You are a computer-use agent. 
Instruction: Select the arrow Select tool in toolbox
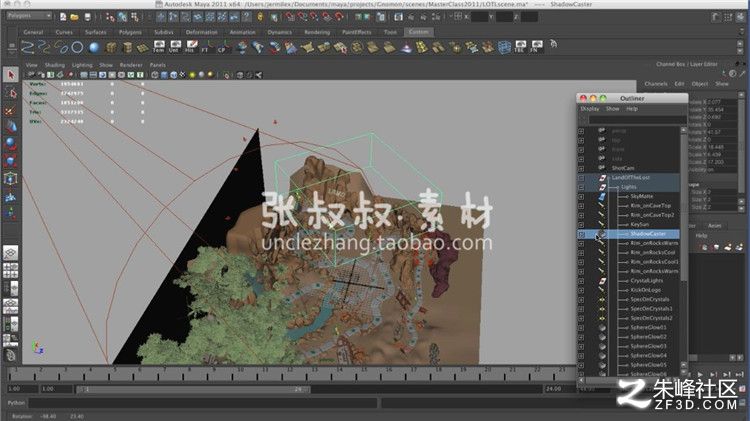pyautogui.click(x=11, y=75)
